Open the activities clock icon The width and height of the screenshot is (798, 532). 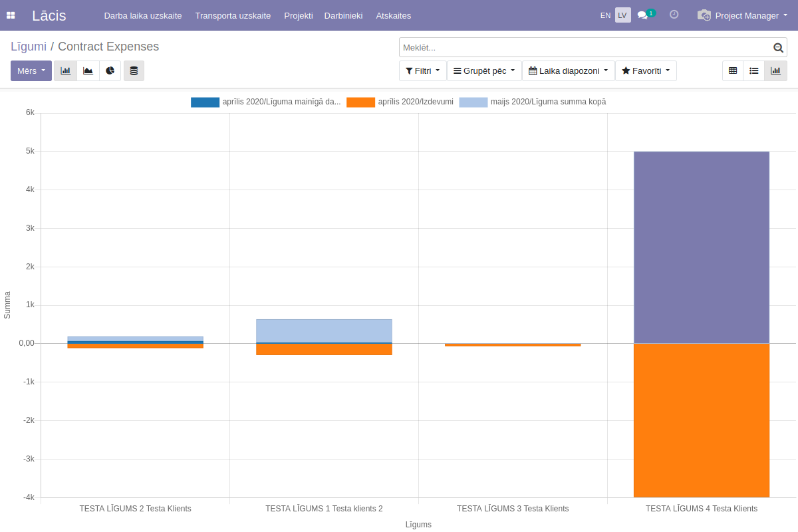674,15
